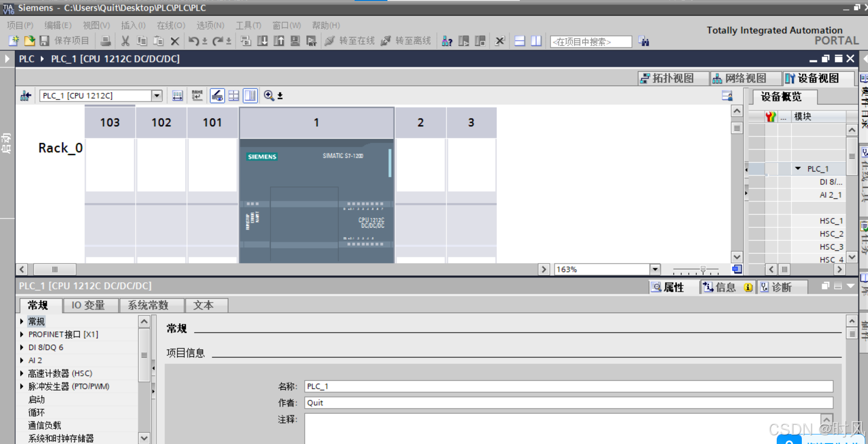The height and width of the screenshot is (444, 868).
Task: Click the split editor vertically icon
Action: (536, 41)
